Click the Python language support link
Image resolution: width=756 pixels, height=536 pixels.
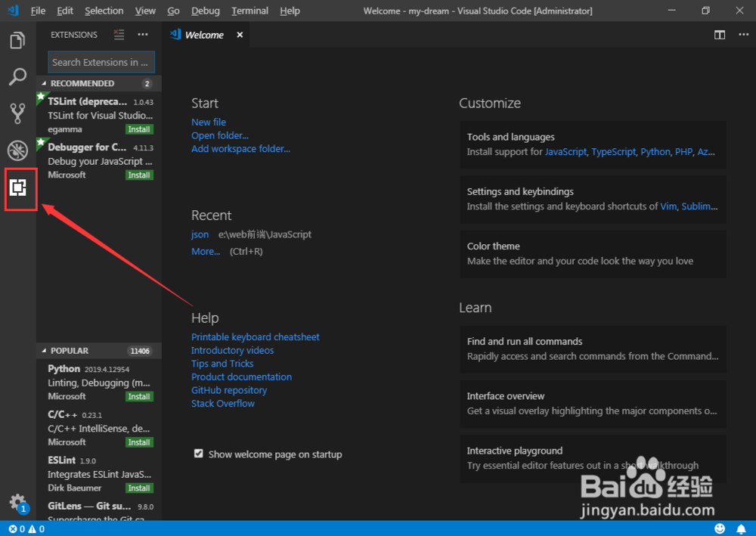[655, 152]
